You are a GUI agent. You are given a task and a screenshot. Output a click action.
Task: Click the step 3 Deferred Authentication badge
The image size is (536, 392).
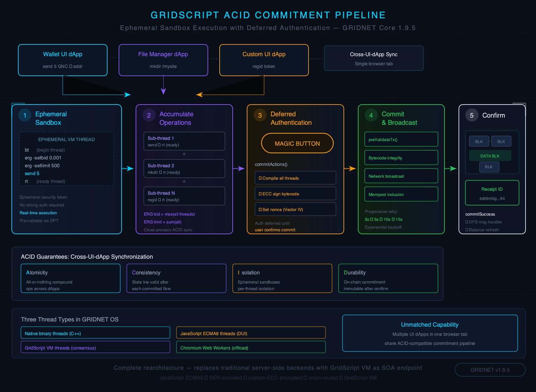pos(260,115)
